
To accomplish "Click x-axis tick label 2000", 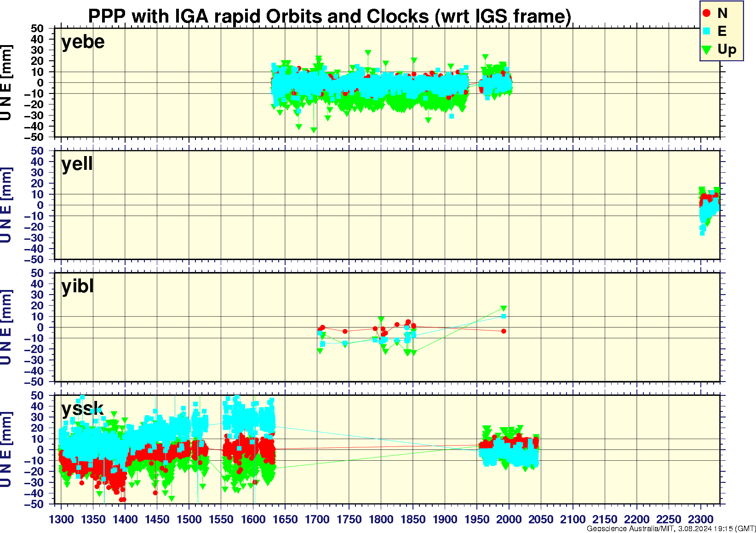I will (509, 519).
